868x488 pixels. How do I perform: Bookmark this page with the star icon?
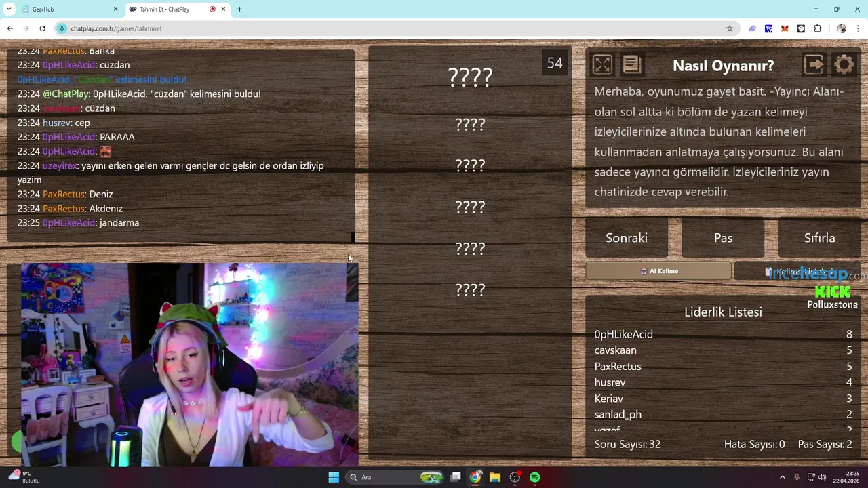[x=730, y=28]
